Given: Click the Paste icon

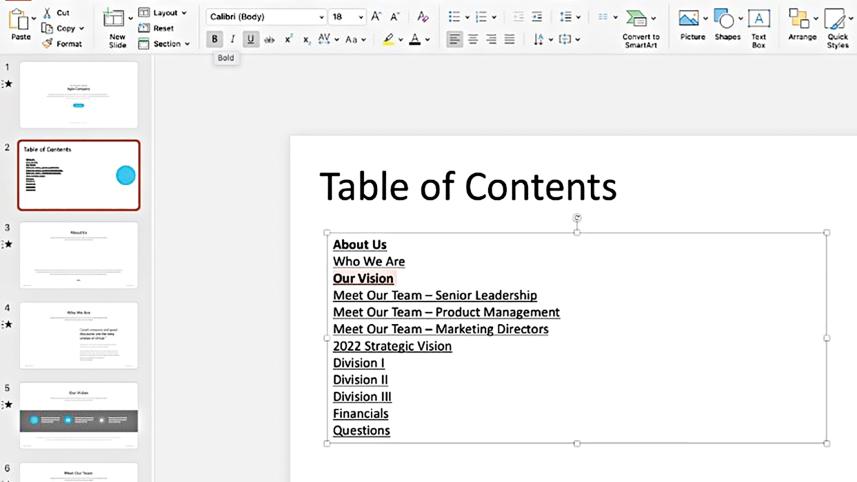Looking at the screenshot, I should [x=20, y=18].
